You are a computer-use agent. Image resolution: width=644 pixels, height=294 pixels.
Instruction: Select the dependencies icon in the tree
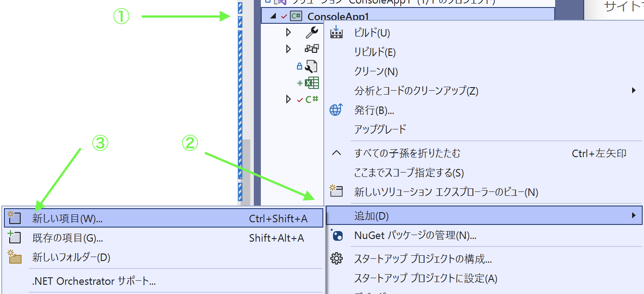click(311, 49)
